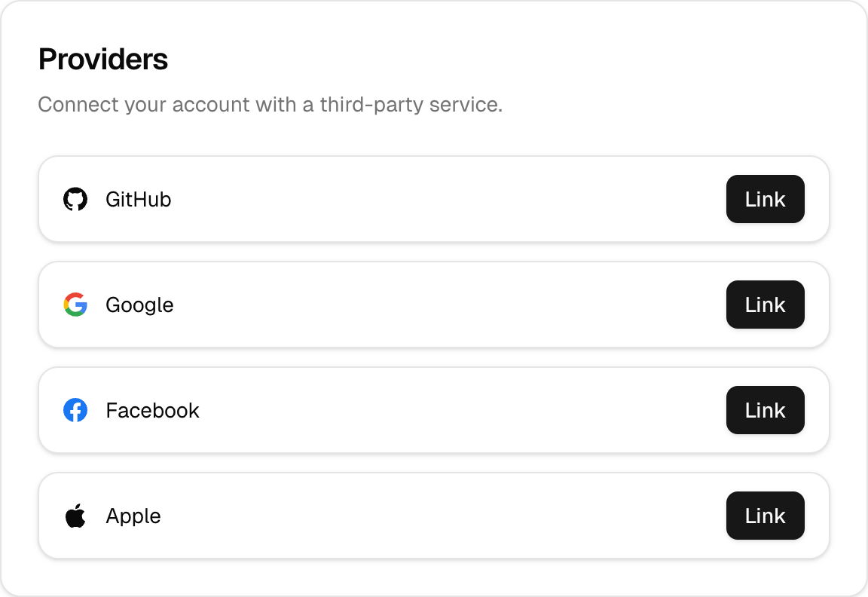Click the Providers heading
The width and height of the screenshot is (868, 597).
point(102,59)
